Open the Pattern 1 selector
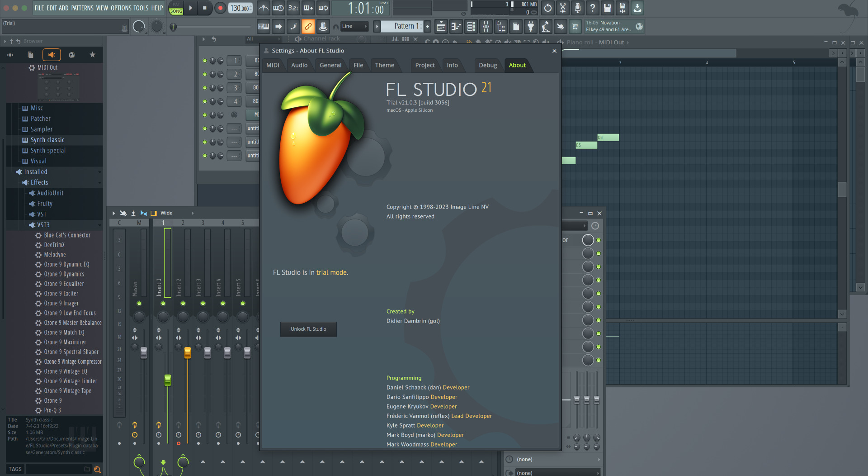 tap(402, 26)
